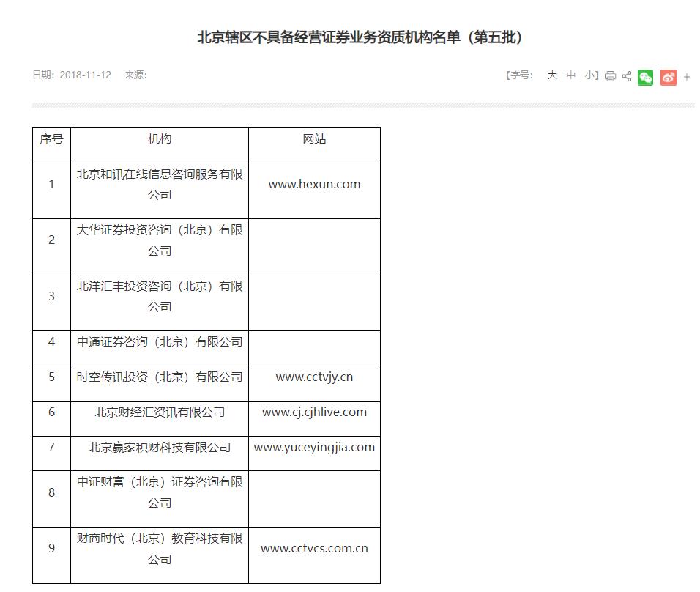Screen dimensions: 700x592
Task: Open the link www.cctvcs.com.cn
Action: pyautogui.click(x=314, y=547)
